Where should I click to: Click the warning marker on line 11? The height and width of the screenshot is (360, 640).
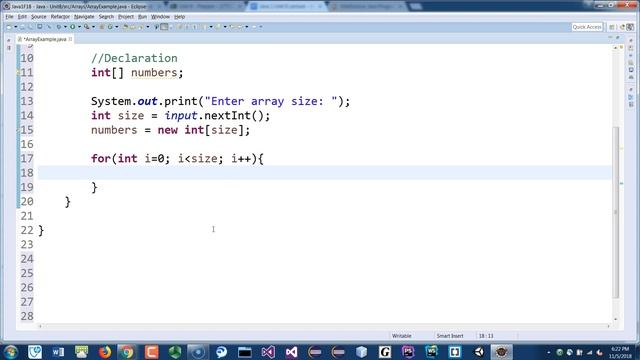click(x=18, y=73)
